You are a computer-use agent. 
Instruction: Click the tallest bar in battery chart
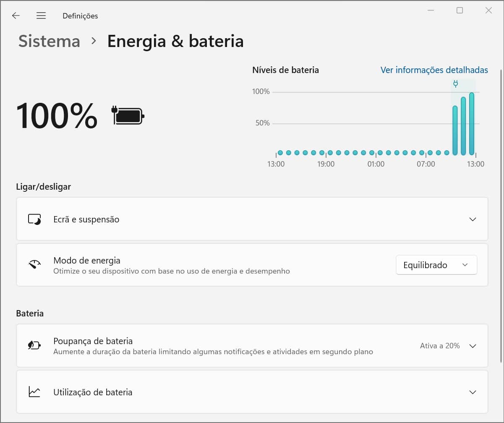pos(472,124)
